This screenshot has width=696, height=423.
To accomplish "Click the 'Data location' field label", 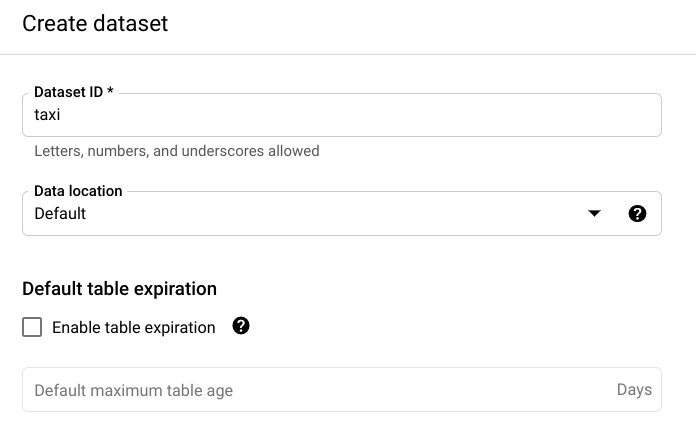I will coord(78,190).
